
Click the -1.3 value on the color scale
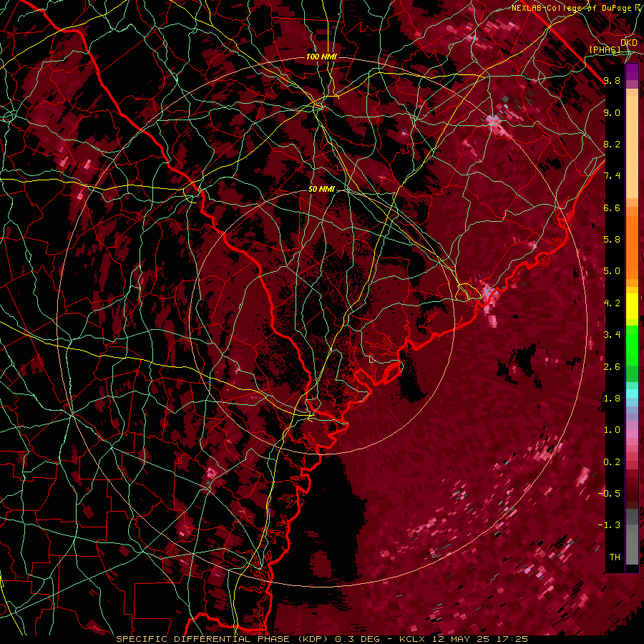pyautogui.click(x=609, y=525)
